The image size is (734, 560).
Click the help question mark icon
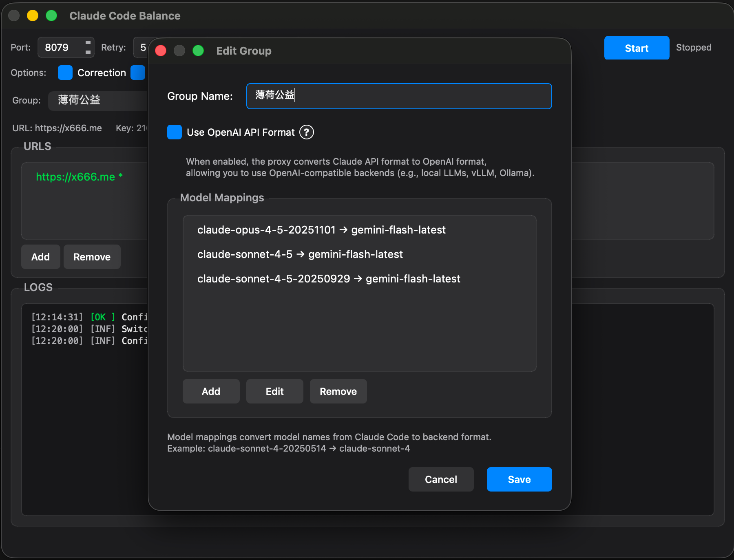[306, 132]
